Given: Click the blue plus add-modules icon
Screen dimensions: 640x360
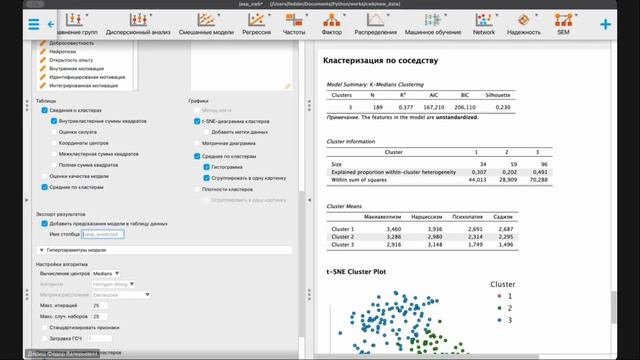Looking at the screenshot, I should coord(605,24).
